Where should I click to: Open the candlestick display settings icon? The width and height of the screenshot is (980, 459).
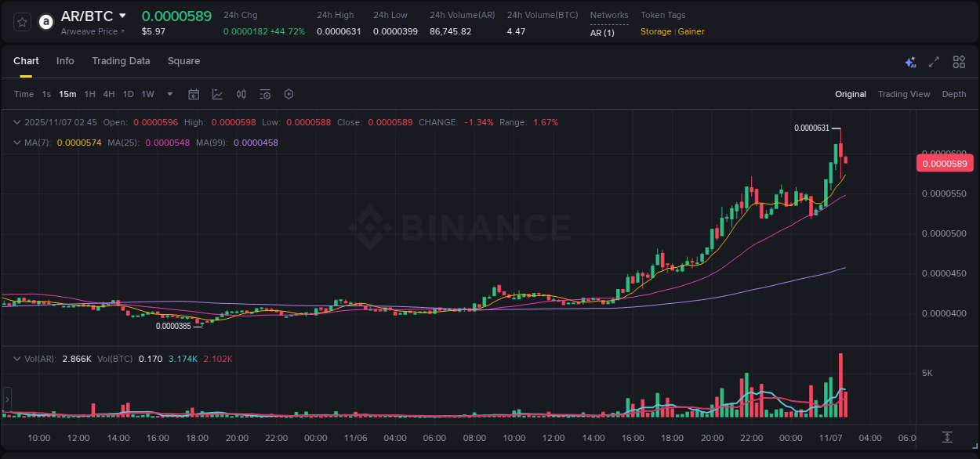point(241,94)
